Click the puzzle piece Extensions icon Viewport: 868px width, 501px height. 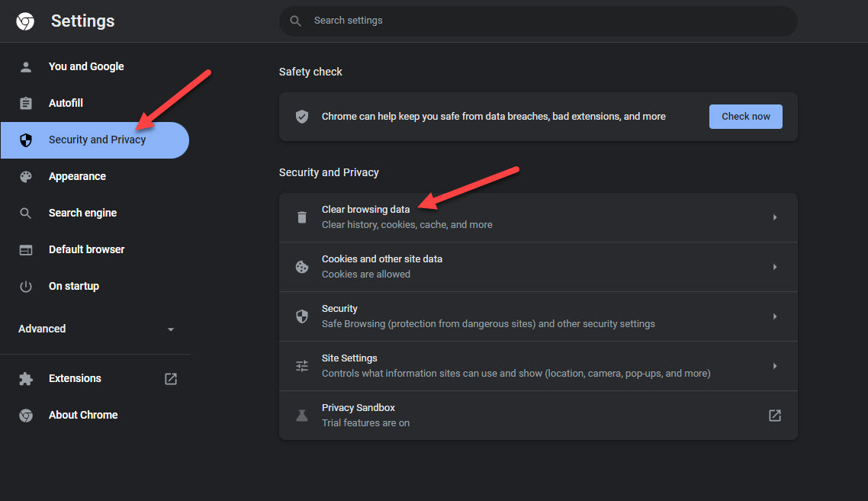26,379
